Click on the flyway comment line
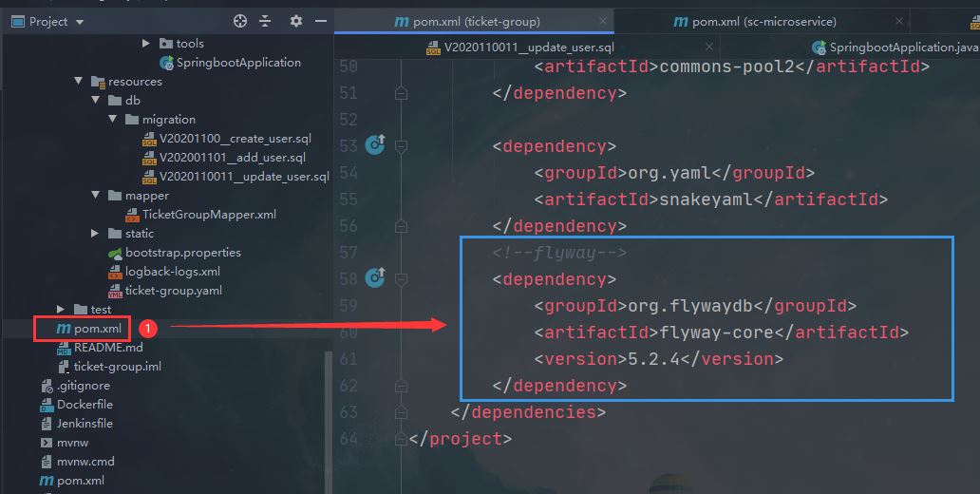 [559, 253]
